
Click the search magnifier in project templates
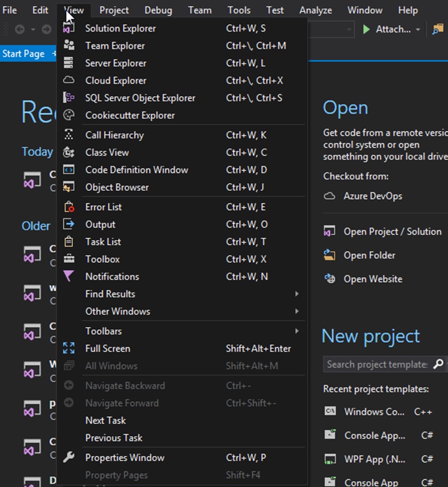pyautogui.click(x=438, y=364)
